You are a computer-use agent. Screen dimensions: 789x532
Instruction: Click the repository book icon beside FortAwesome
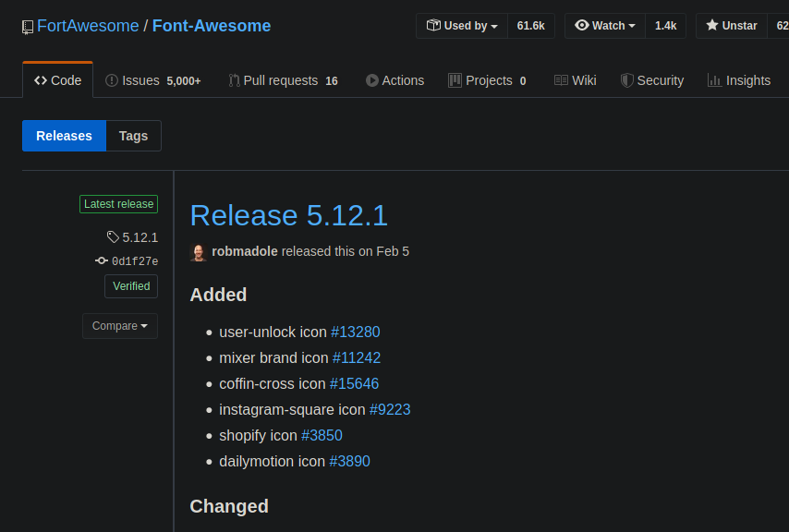click(x=26, y=26)
